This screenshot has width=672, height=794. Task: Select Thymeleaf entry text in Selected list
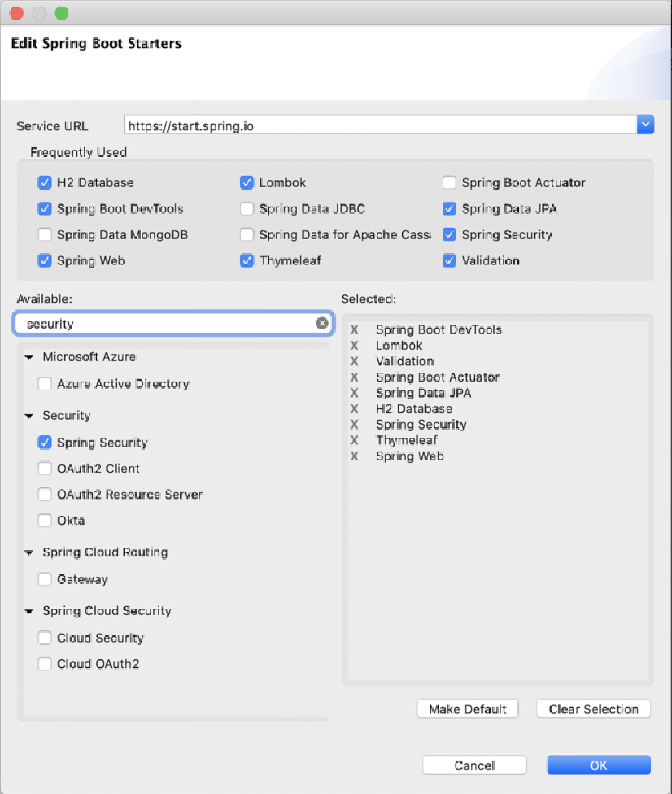coord(407,440)
